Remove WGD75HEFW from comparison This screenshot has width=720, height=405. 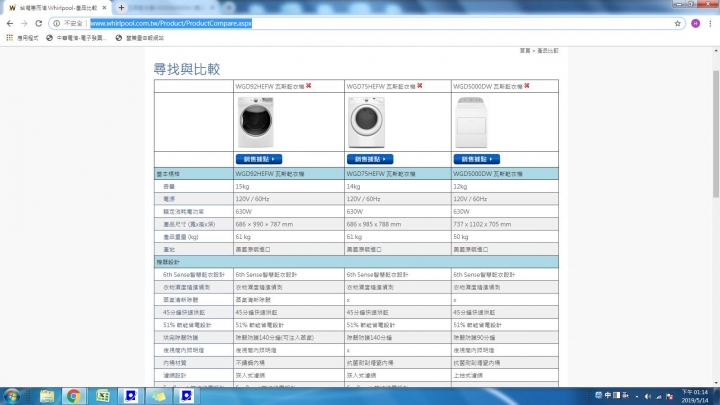tap(420, 86)
